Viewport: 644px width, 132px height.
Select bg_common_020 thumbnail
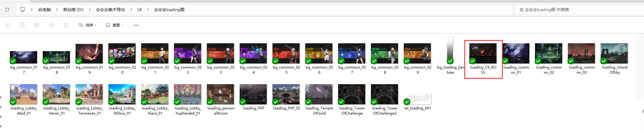click(x=122, y=54)
